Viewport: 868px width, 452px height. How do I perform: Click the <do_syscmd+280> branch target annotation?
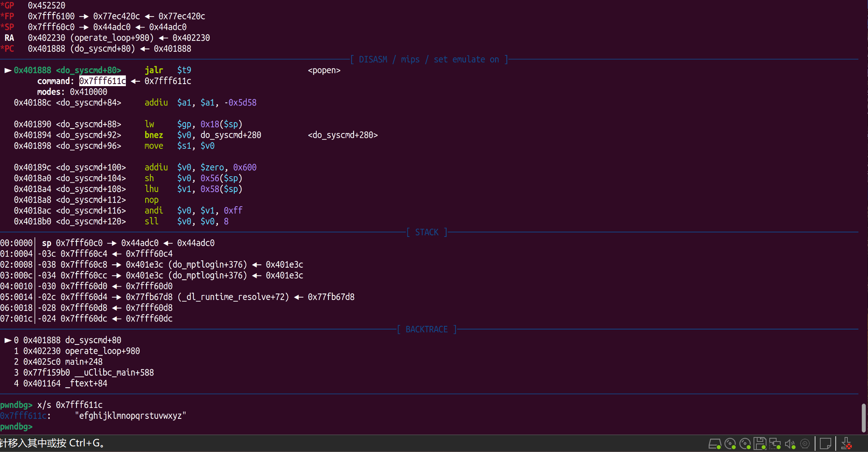(343, 135)
